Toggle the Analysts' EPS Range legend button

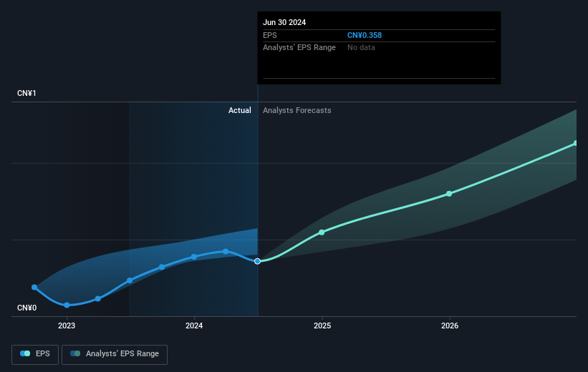(x=115, y=354)
